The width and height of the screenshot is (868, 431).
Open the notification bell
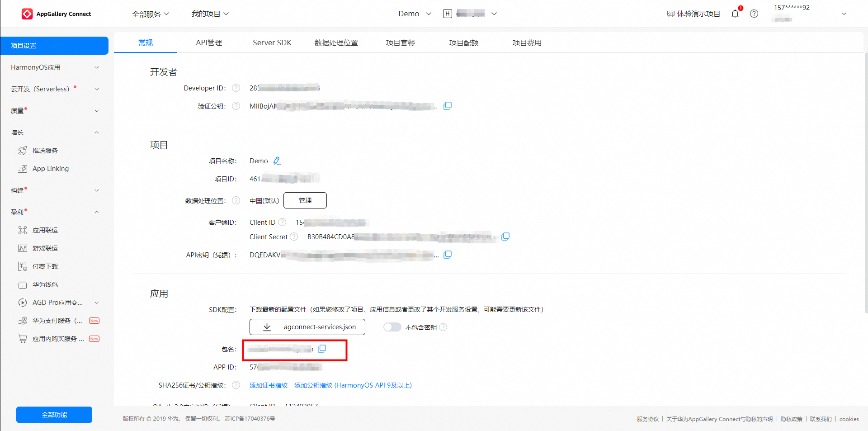735,14
